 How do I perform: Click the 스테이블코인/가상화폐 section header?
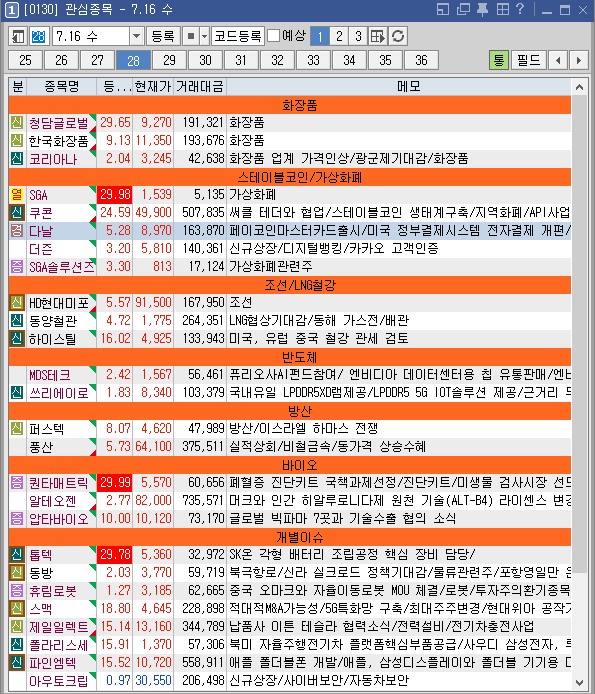pos(290,177)
